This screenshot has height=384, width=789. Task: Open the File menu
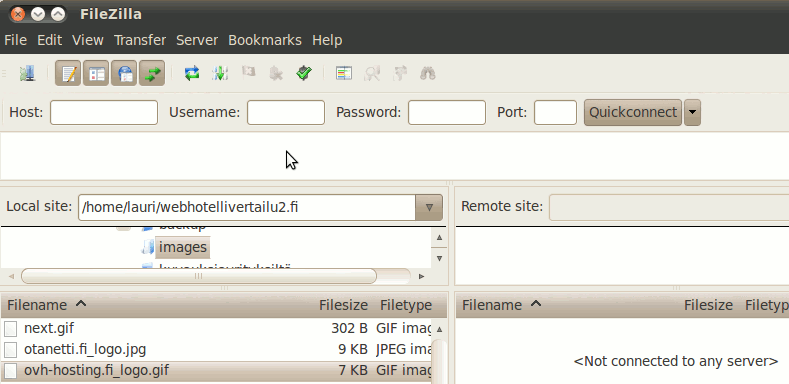(x=15, y=40)
